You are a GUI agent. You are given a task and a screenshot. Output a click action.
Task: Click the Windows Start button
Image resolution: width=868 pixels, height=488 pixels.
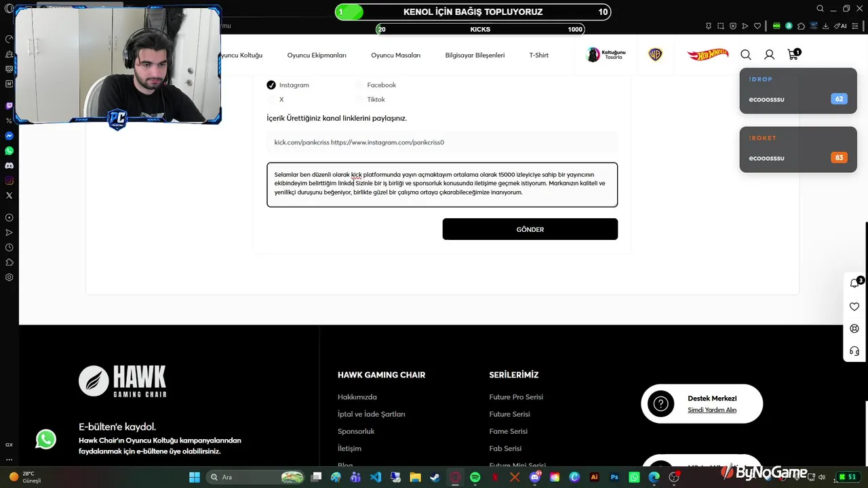click(x=195, y=477)
